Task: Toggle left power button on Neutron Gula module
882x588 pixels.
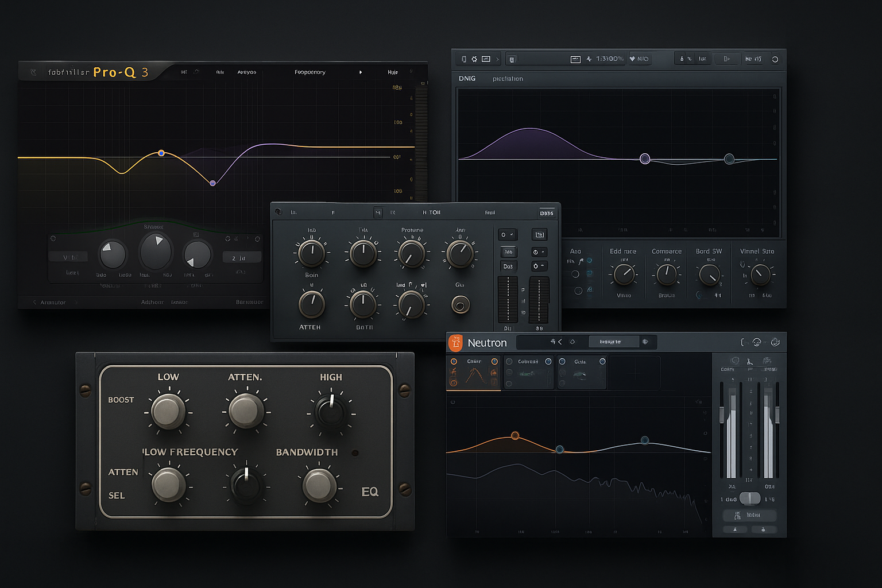Action: click(562, 361)
